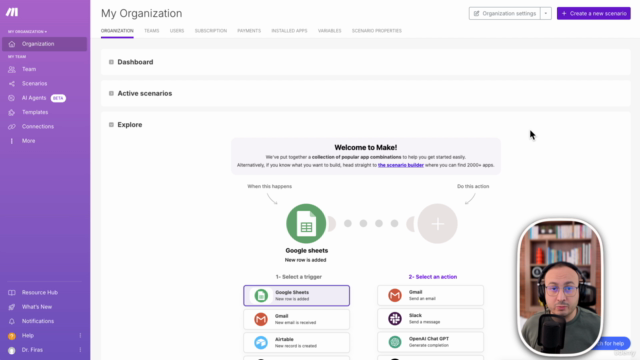Follow the scenario builder link
This screenshot has height=360, width=640.
pos(400,165)
